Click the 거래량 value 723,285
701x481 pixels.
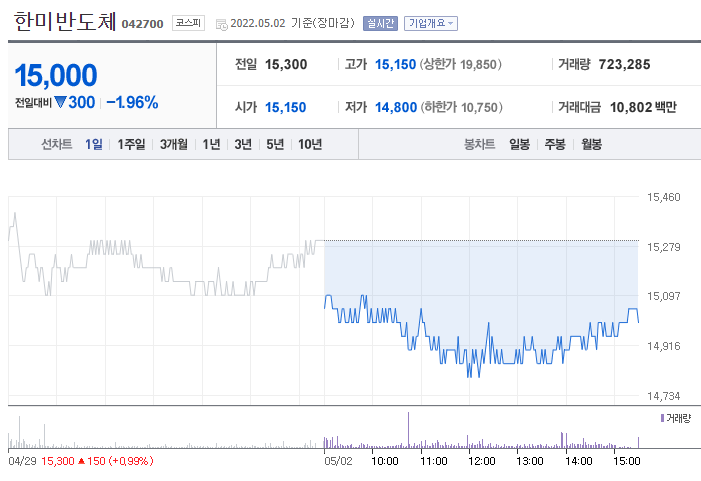coord(624,64)
